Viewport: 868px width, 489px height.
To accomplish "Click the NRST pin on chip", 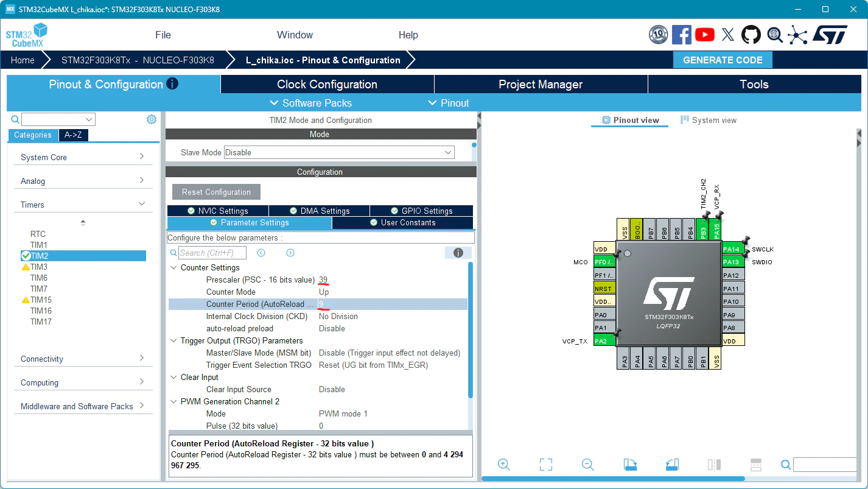I will click(604, 289).
